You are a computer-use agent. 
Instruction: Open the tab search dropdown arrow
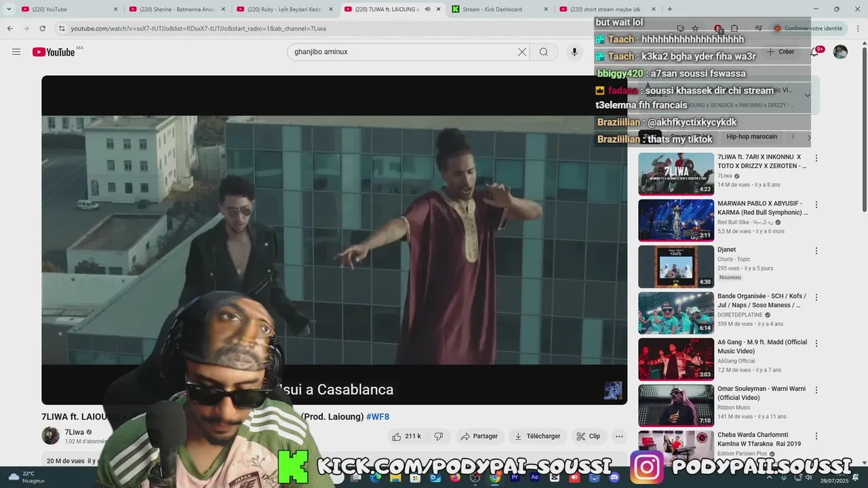(9, 9)
